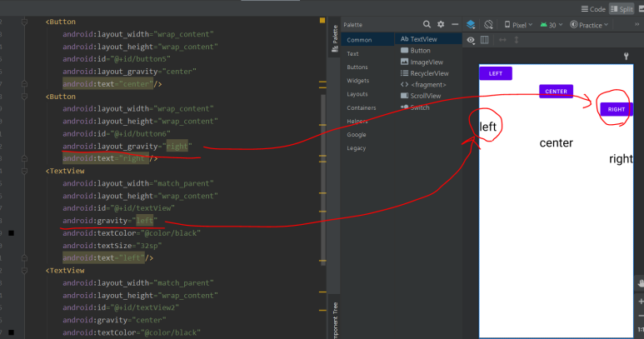Viewport: 644px width, 339px height.
Task: Zoom out with the minus button beside the preview
Action: [642, 316]
